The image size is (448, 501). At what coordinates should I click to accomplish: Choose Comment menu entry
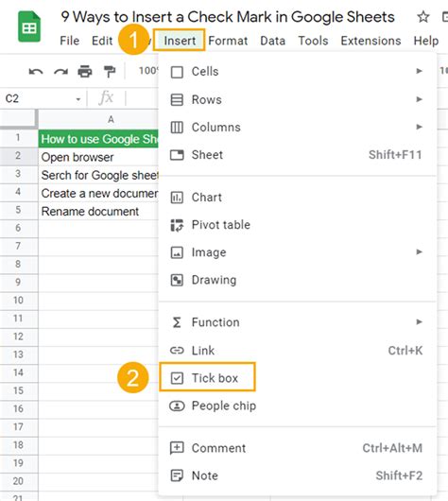298,448
